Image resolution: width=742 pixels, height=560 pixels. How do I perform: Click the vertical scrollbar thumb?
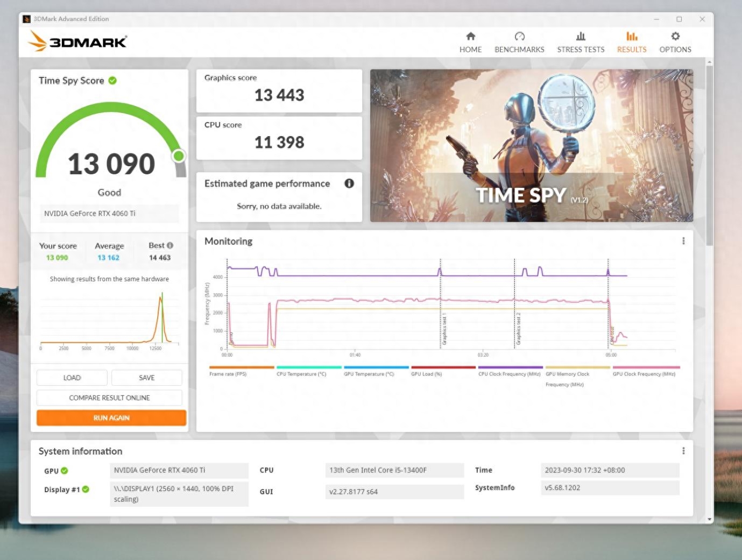[x=709, y=156]
